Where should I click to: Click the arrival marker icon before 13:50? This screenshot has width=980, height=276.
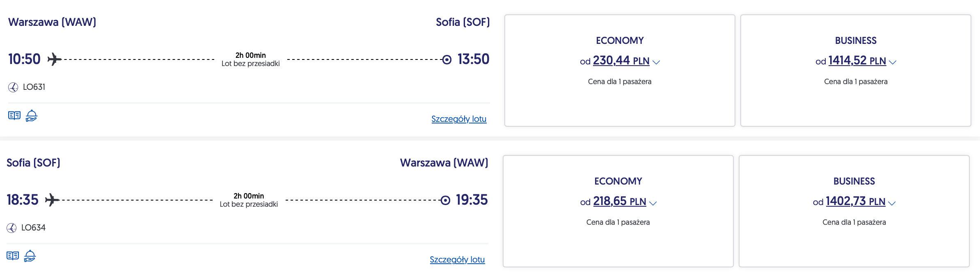tap(447, 60)
